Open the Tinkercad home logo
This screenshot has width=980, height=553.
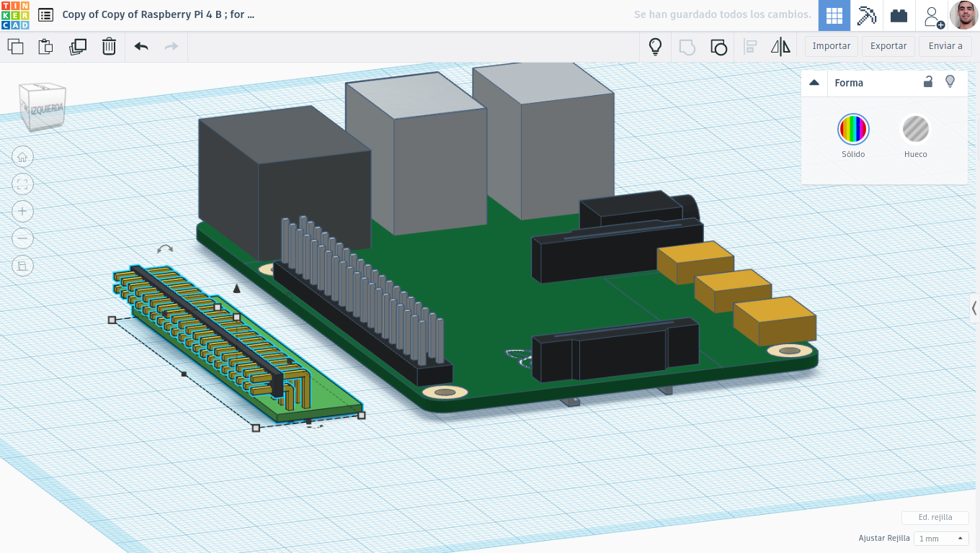[x=15, y=15]
